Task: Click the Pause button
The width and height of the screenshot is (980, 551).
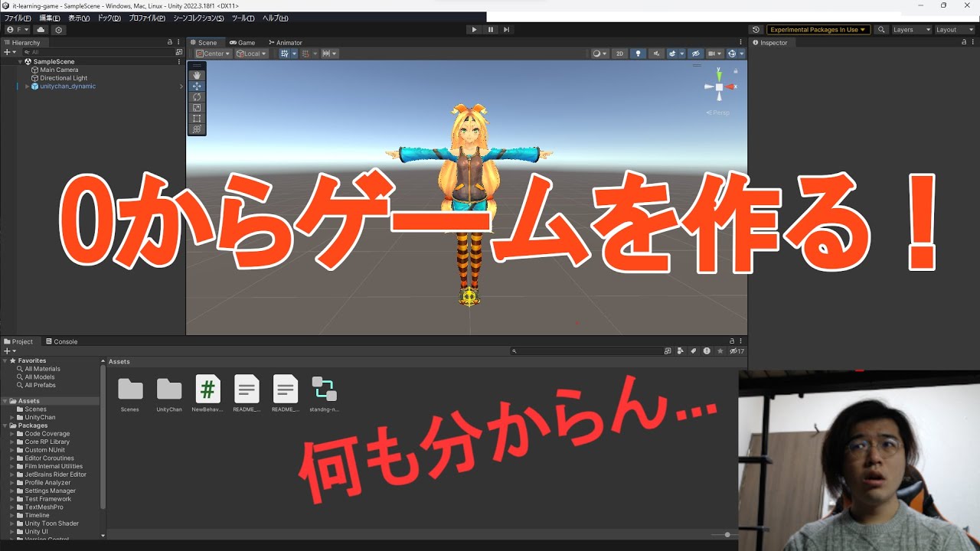Action: (491, 30)
